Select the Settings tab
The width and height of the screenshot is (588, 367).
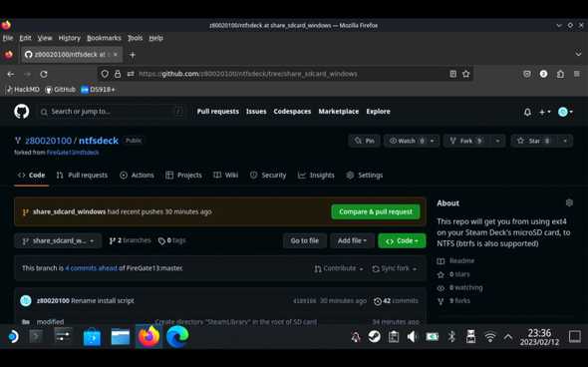coord(365,176)
